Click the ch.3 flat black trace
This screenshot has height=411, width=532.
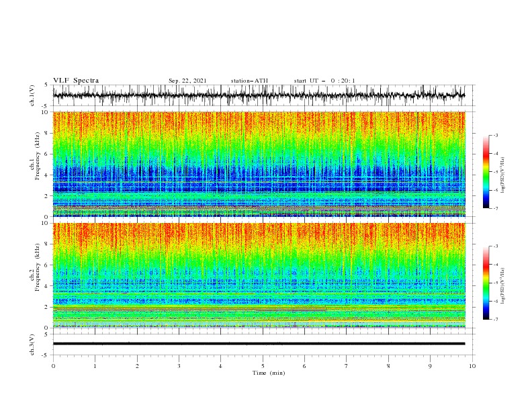[259, 344]
